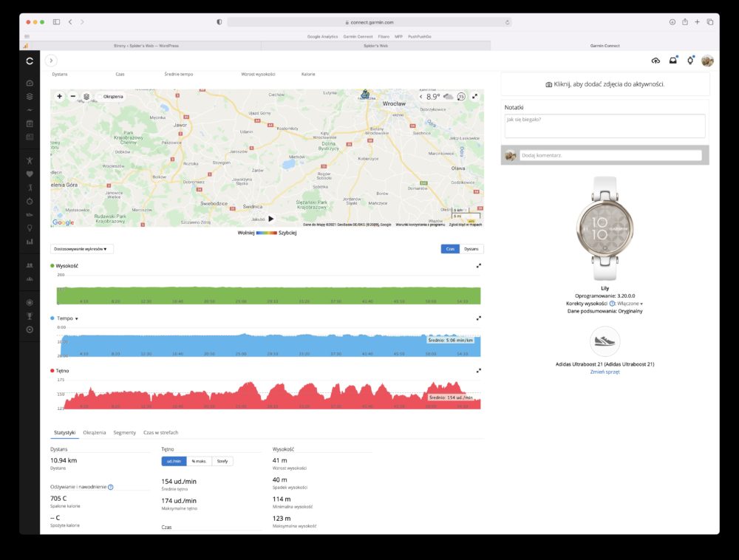This screenshot has width=739, height=560.
Task: Open Safari share button
Action: point(685,21)
